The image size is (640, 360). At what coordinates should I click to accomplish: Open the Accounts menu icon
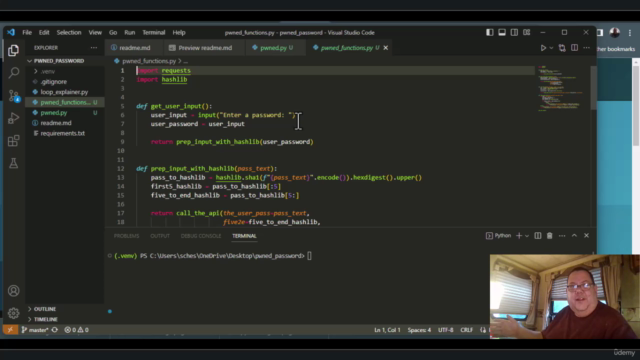pyautogui.click(x=13, y=291)
